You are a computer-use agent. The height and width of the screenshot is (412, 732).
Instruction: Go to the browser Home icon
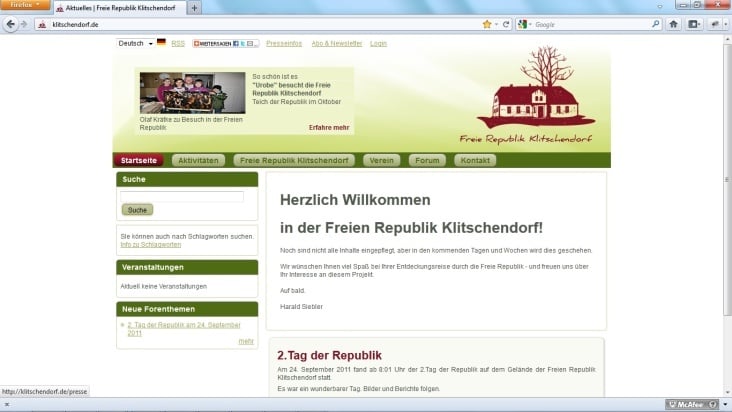click(673, 24)
